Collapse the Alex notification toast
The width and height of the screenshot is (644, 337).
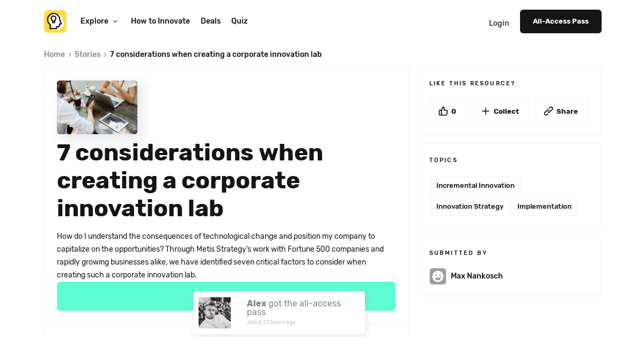[279, 312]
